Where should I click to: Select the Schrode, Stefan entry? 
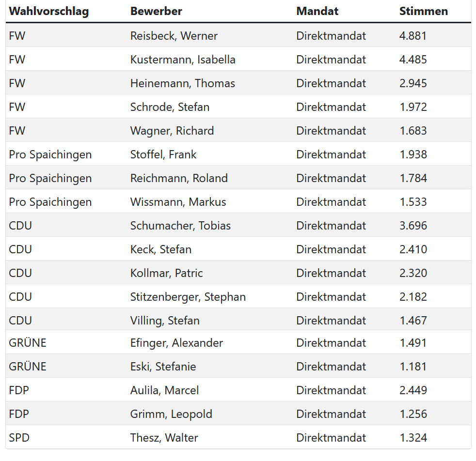tap(170, 107)
